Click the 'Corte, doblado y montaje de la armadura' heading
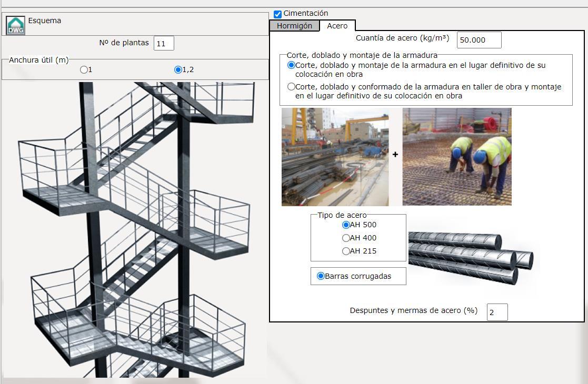The width and height of the screenshot is (588, 384). [x=362, y=55]
